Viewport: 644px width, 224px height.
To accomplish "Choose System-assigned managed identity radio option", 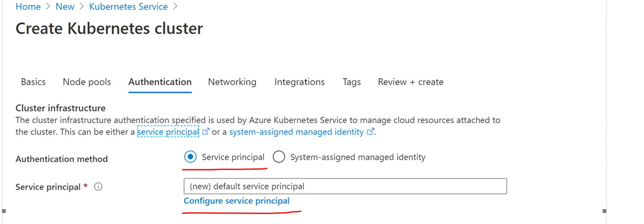I will pos(279,157).
